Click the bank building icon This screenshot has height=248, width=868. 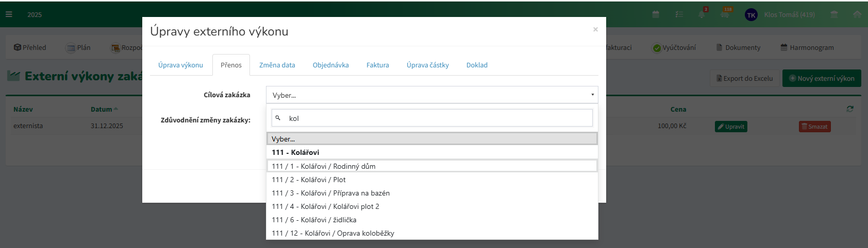pyautogui.click(x=834, y=14)
